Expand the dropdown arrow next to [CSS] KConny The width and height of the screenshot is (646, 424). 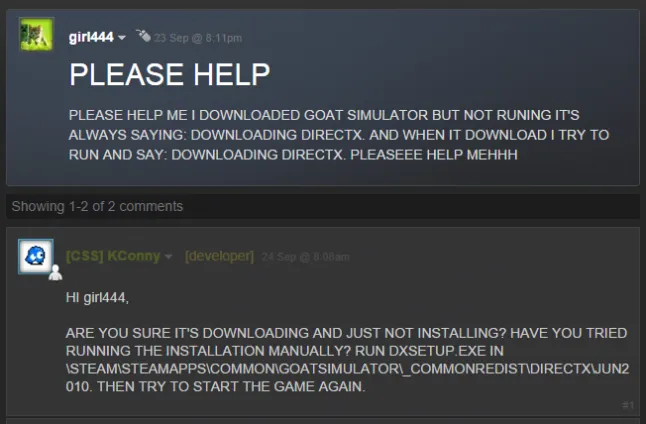click(168, 257)
